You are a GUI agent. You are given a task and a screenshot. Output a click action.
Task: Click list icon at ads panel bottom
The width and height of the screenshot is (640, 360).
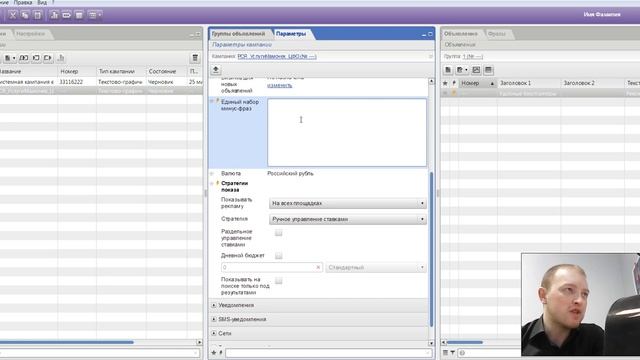click(445, 353)
